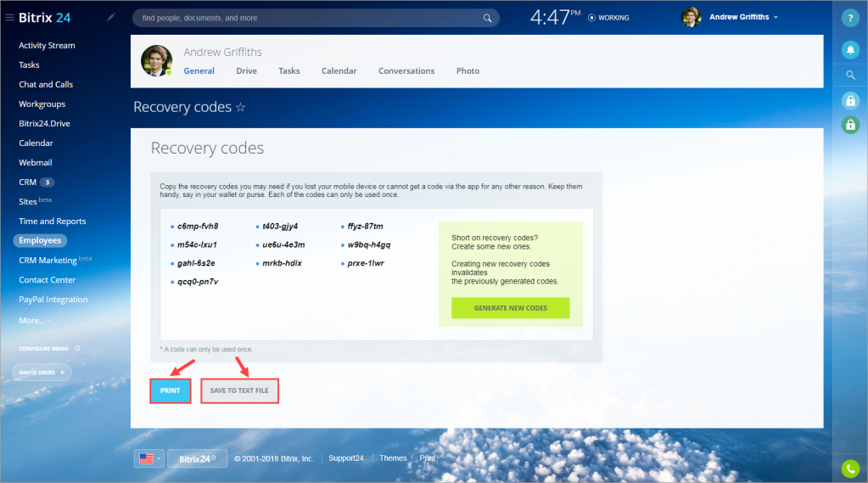Click the blue lock icon in right sidebar
Image resolution: width=868 pixels, height=483 pixels.
point(850,100)
